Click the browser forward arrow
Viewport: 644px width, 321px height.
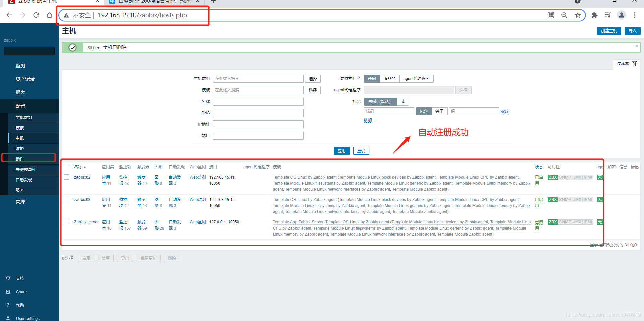tap(22, 15)
